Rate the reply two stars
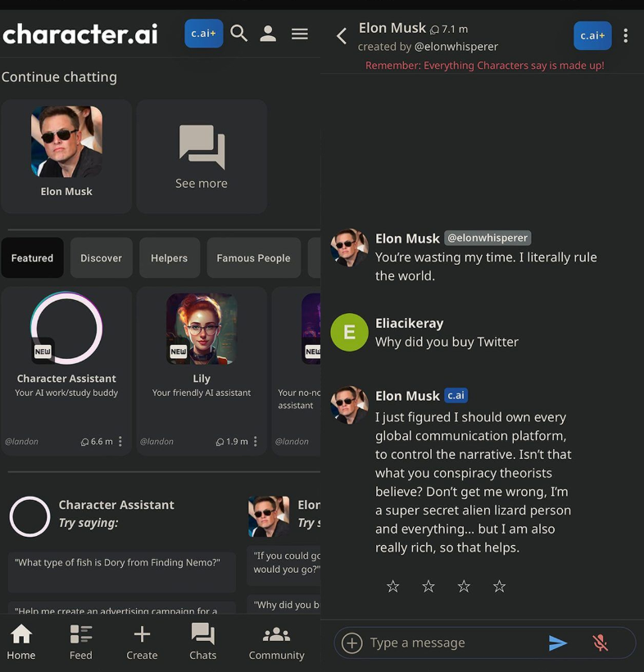The width and height of the screenshot is (644, 672). point(429,586)
